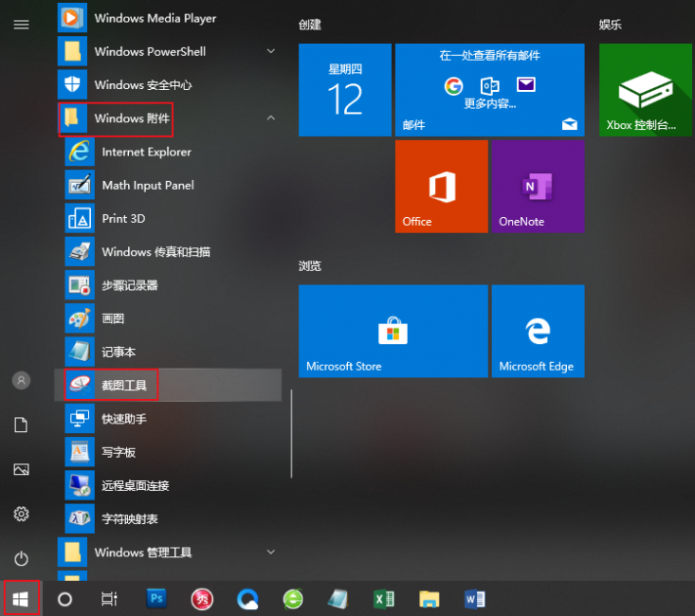Expand the hamburger menu in Start
This screenshot has width=695, height=616.
tap(21, 25)
